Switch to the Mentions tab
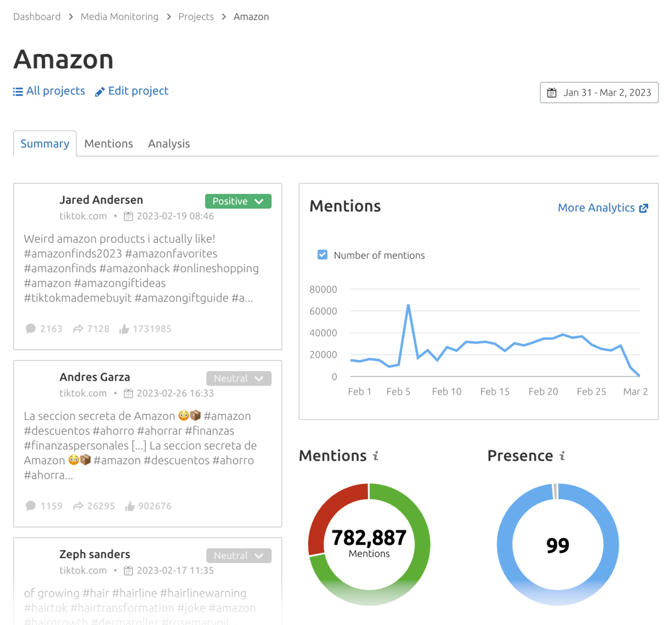Image resolution: width=672 pixels, height=625 pixels. click(108, 143)
